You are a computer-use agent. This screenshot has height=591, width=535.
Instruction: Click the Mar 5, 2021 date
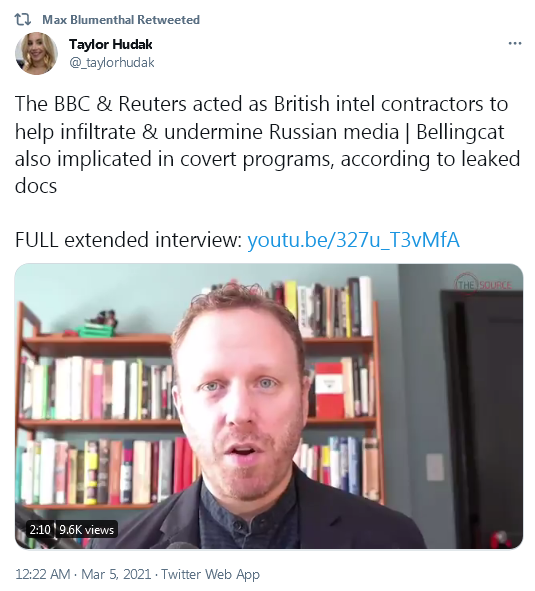coord(116,574)
